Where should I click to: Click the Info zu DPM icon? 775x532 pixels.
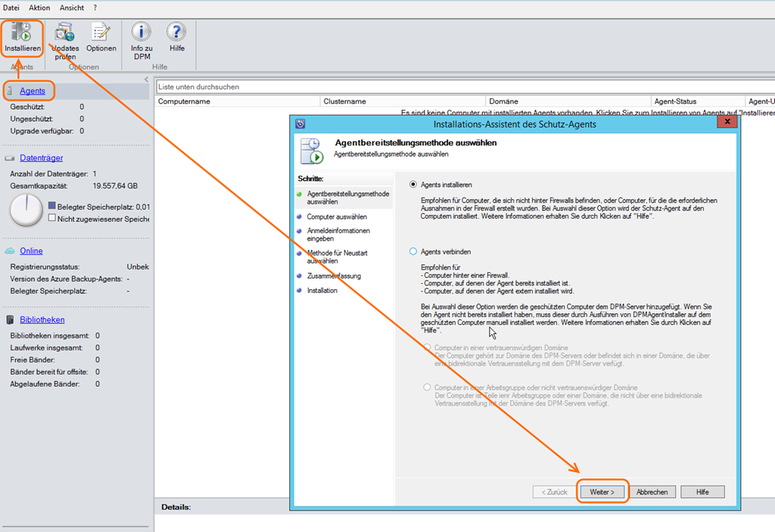(x=142, y=33)
